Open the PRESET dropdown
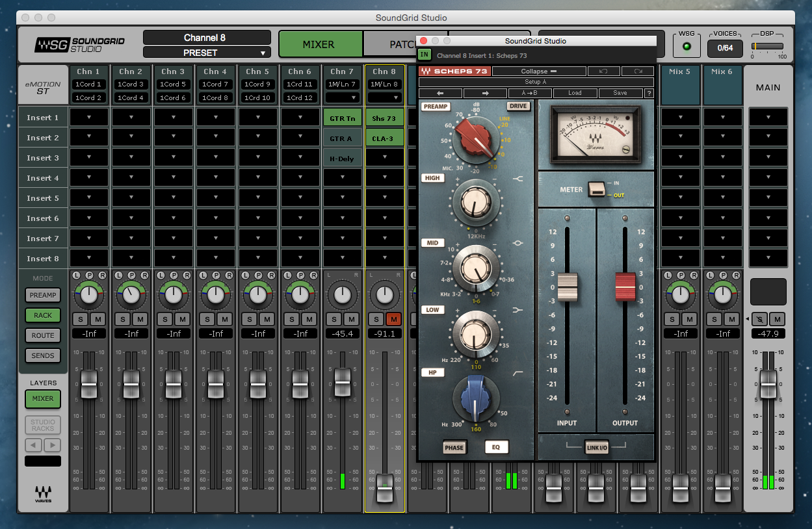This screenshot has height=529, width=812. [x=207, y=53]
